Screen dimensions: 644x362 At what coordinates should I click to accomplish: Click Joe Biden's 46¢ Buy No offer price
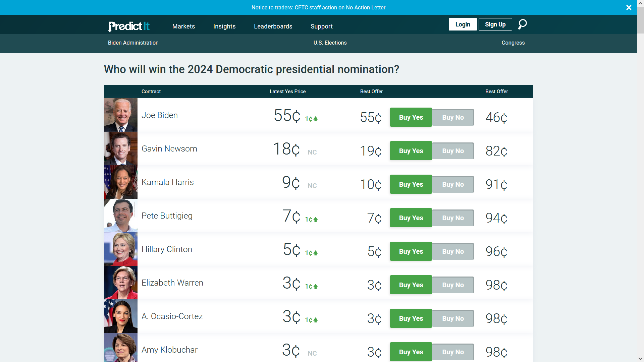[496, 118]
